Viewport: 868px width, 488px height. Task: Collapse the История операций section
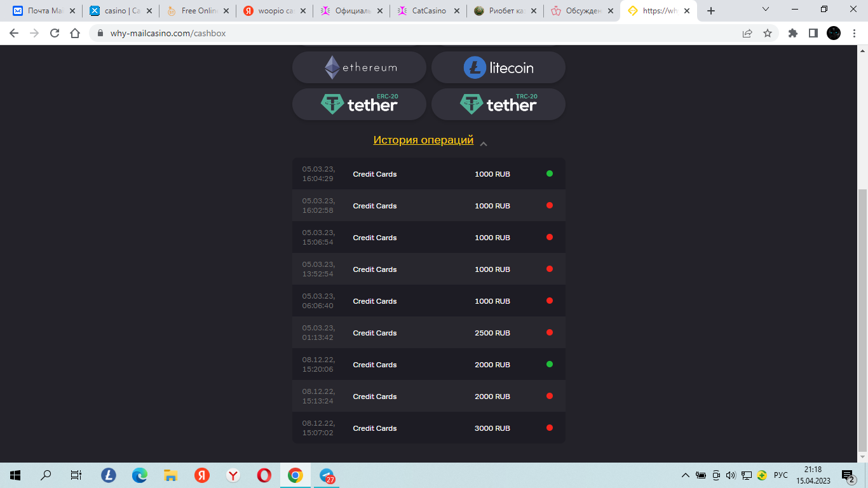(x=484, y=144)
